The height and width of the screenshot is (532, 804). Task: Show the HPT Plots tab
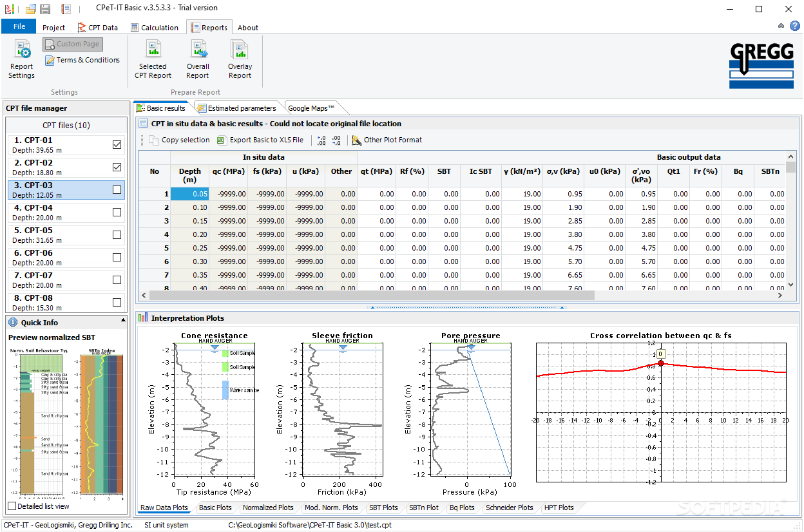[x=559, y=508]
